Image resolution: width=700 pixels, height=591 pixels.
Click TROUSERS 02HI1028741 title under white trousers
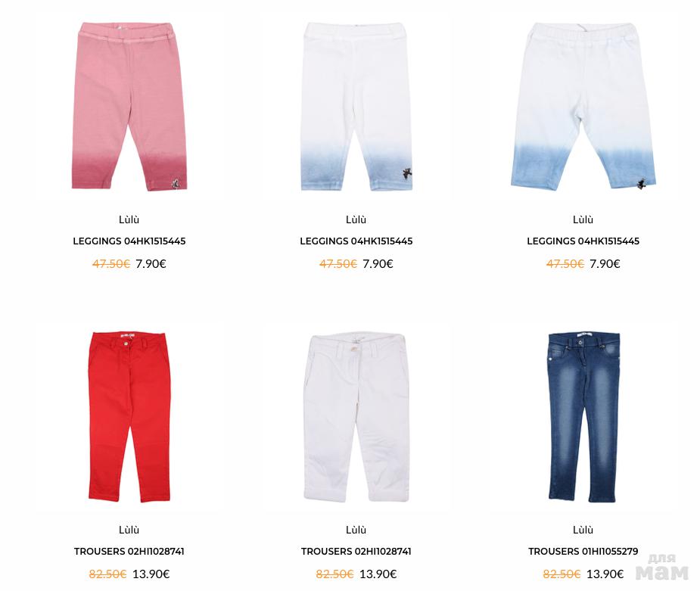point(356,552)
